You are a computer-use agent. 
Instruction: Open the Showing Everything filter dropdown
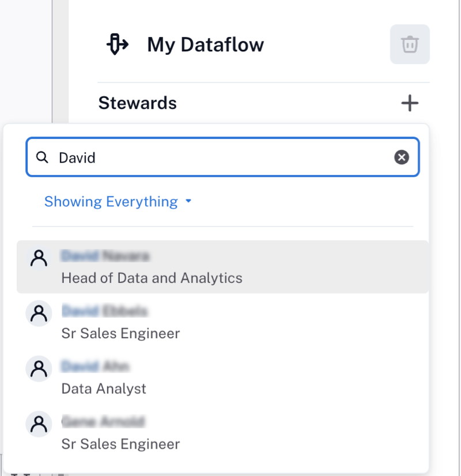coord(118,202)
